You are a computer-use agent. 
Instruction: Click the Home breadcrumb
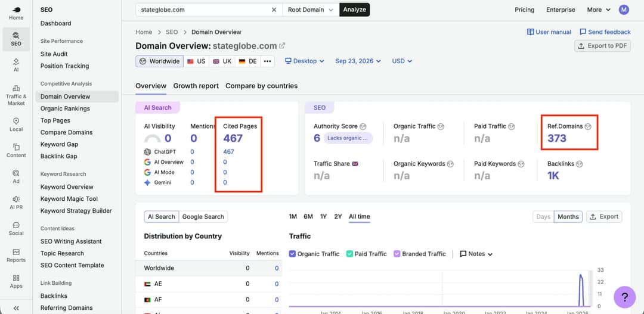(x=144, y=32)
